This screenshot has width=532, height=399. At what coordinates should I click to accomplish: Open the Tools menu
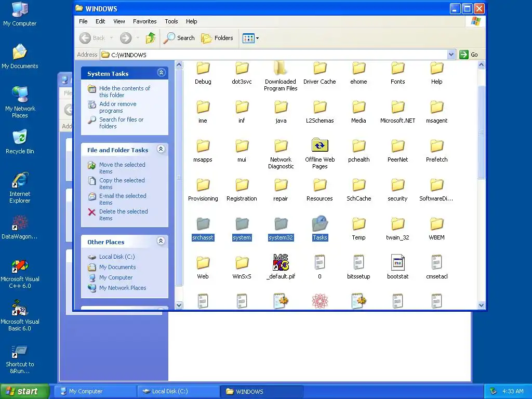(171, 21)
